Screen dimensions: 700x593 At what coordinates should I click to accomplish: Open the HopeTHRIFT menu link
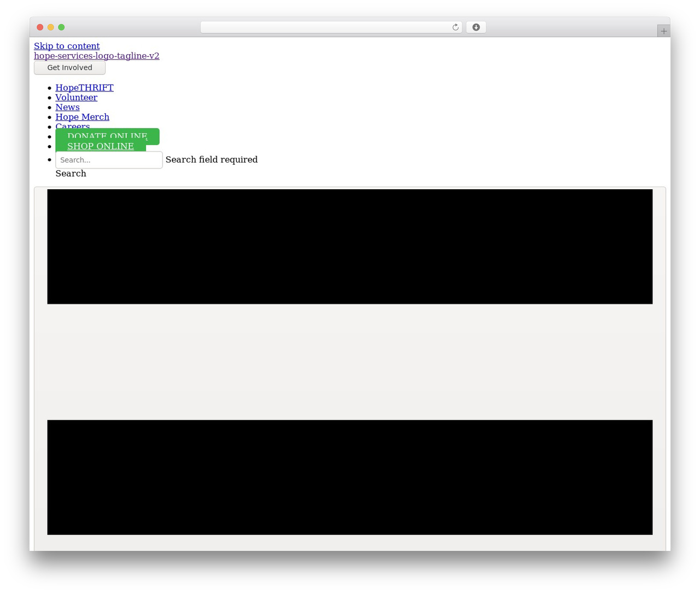coord(84,88)
